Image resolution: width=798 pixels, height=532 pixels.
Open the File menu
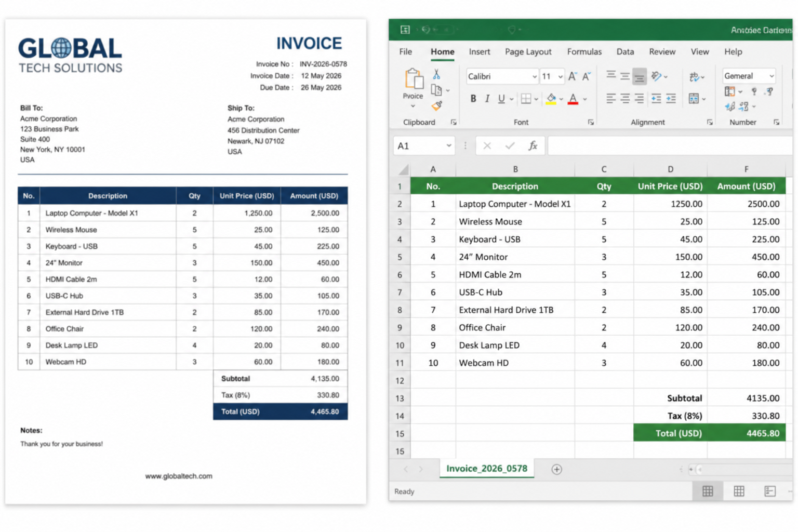click(x=406, y=52)
